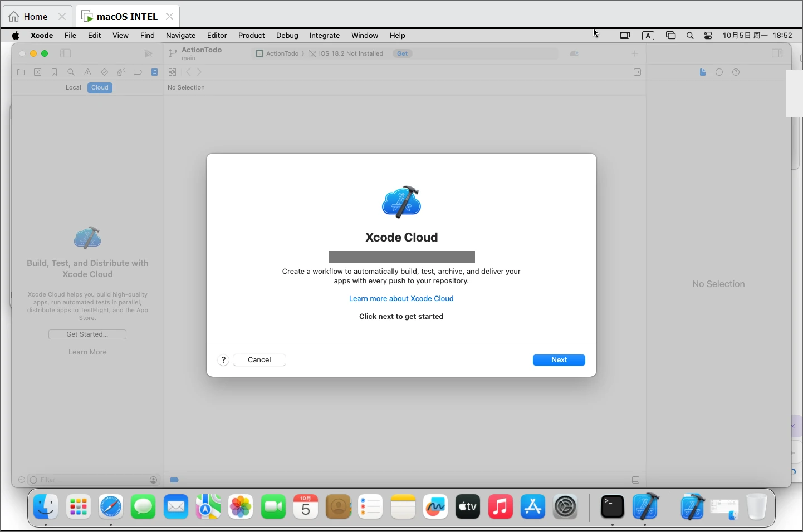Open Terminal from the Dock

613,507
